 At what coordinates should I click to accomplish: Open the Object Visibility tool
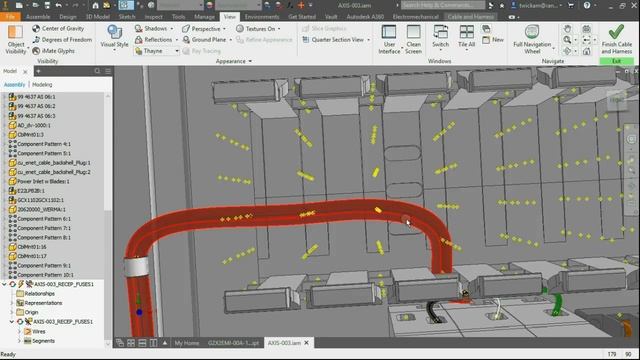pos(16,39)
